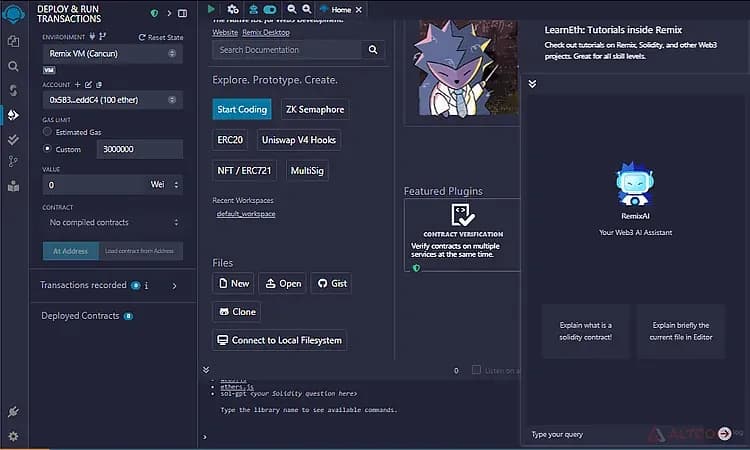Open the Settings gear icon

point(13,436)
